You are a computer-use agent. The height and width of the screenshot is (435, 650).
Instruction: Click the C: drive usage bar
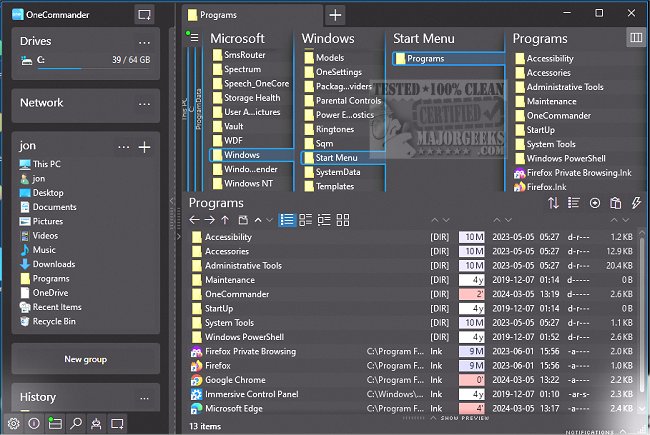[x=94, y=68]
